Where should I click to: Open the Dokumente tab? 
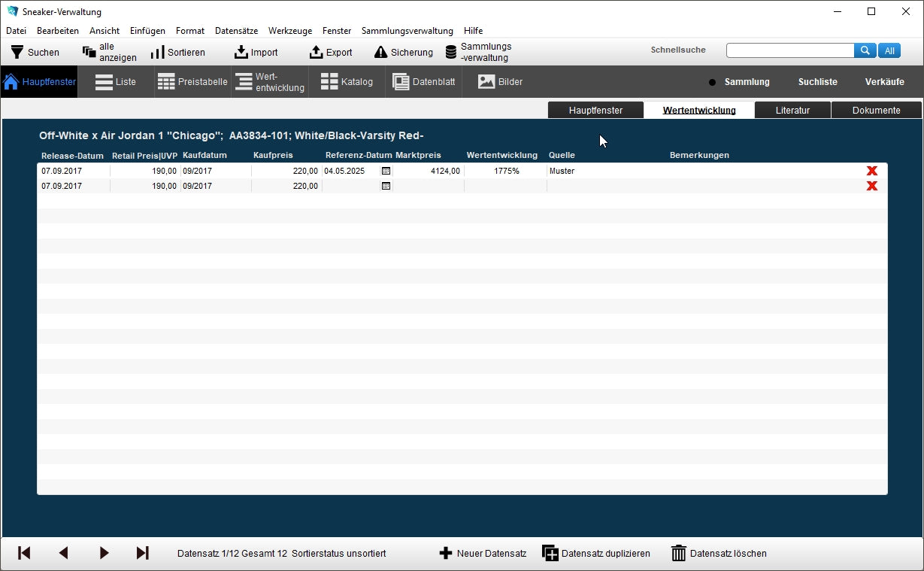point(876,111)
